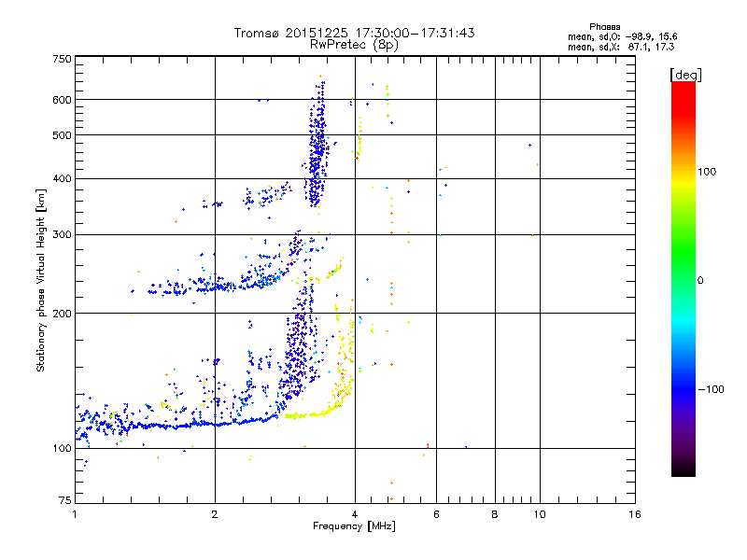
Task: Click the colorbar tick label '0'
Action: [700, 281]
